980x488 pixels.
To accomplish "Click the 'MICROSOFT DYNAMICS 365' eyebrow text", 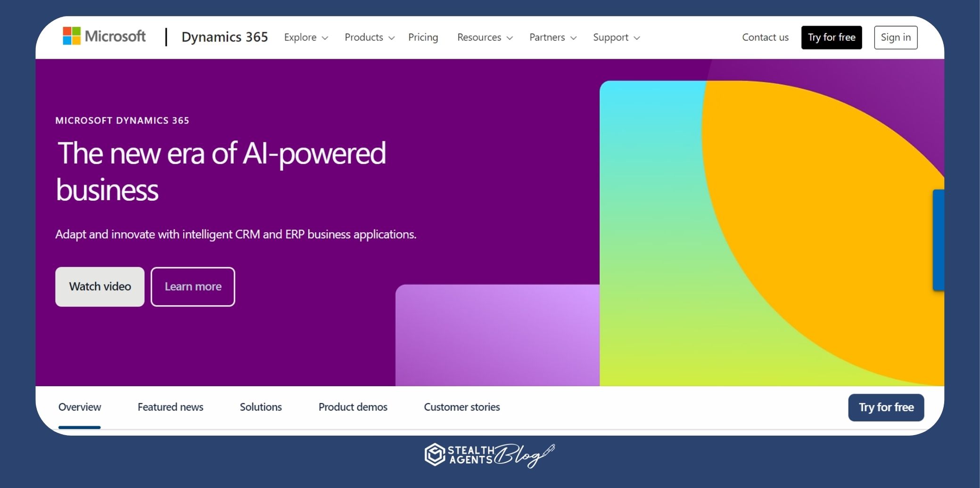I will pyautogui.click(x=122, y=121).
